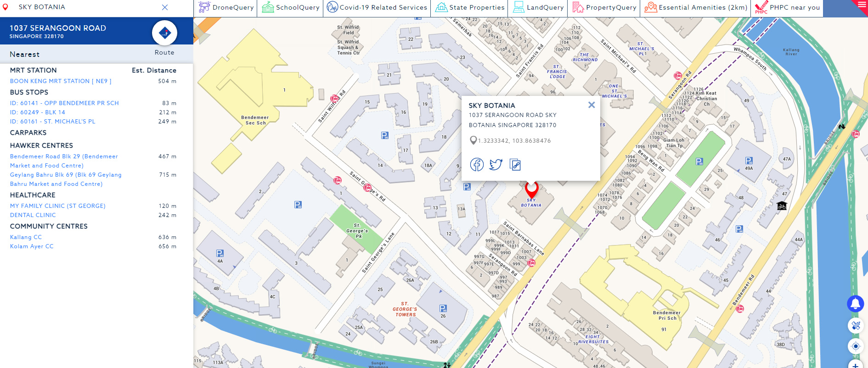The image size is (868, 368).
Task: Clear the SKY BOTANIA search text
Action: tap(165, 7)
